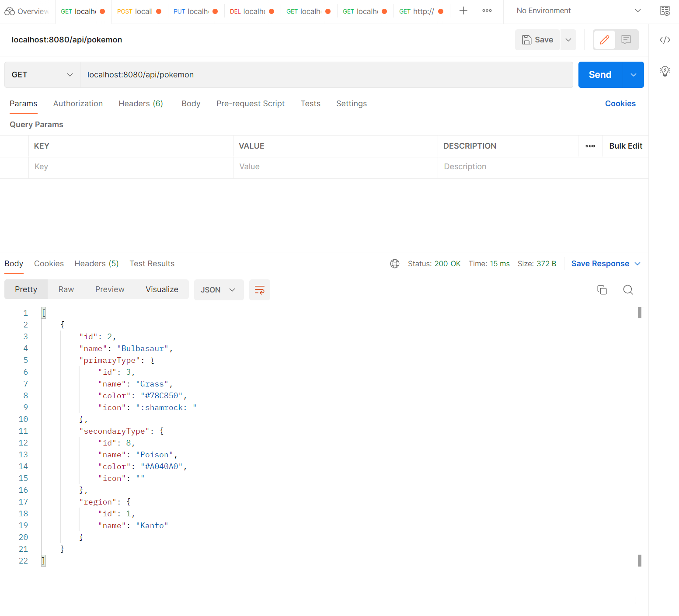Open the Pre-request Script tab
679x616 pixels.
251,104
